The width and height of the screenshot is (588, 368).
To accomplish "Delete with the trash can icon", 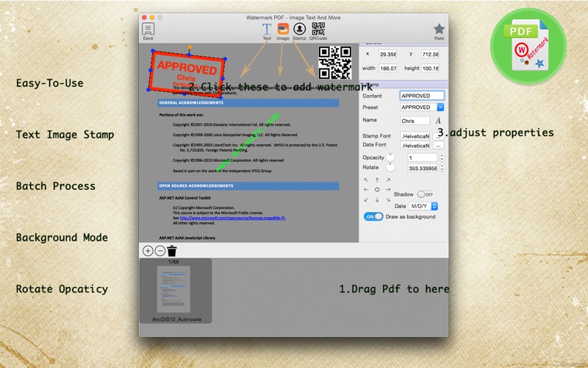I will [172, 251].
